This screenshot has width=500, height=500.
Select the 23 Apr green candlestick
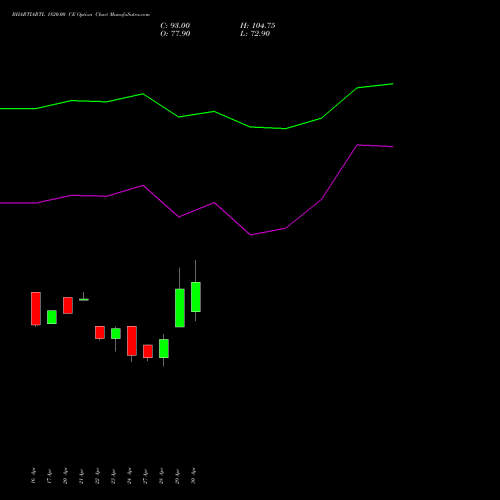tap(116, 334)
